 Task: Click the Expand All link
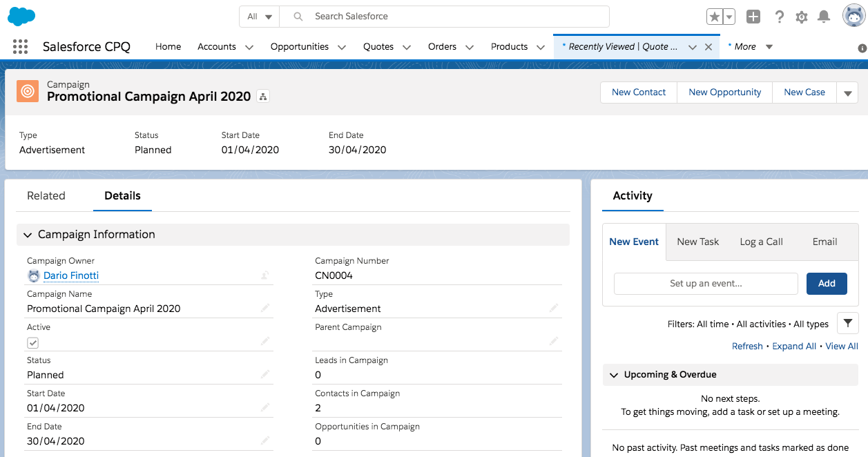pyautogui.click(x=794, y=347)
